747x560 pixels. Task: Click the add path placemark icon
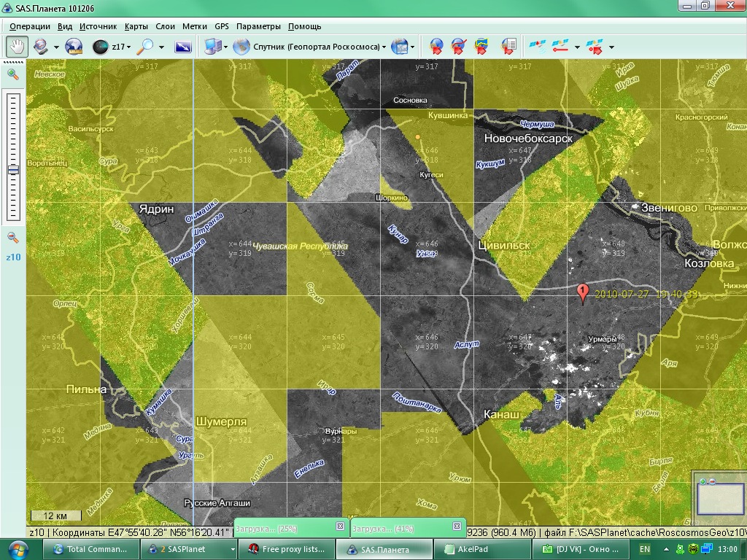(x=458, y=47)
